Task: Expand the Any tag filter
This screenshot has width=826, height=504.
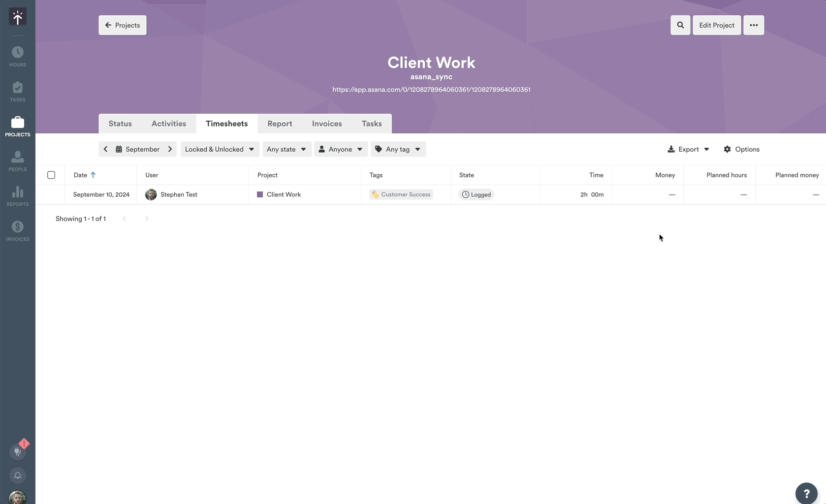Action: 398,149
